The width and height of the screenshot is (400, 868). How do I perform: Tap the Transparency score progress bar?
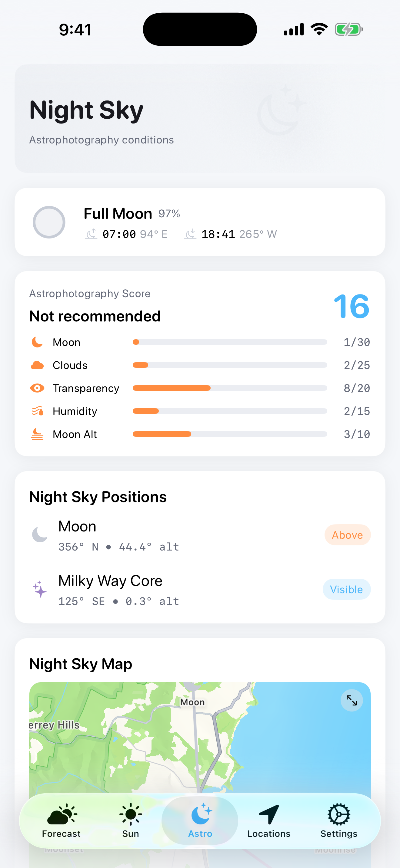[x=230, y=388]
